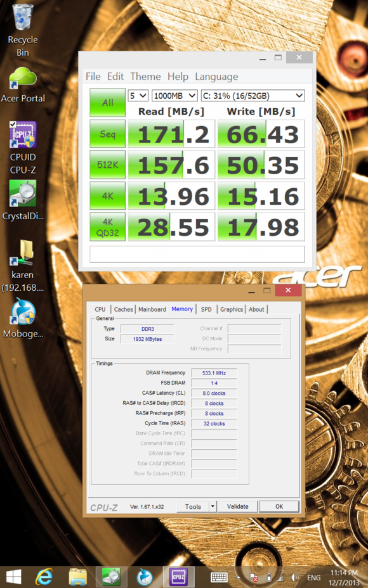Expand the test count dropdown showing 5
Screen dimensions: 368x588
click(138, 96)
